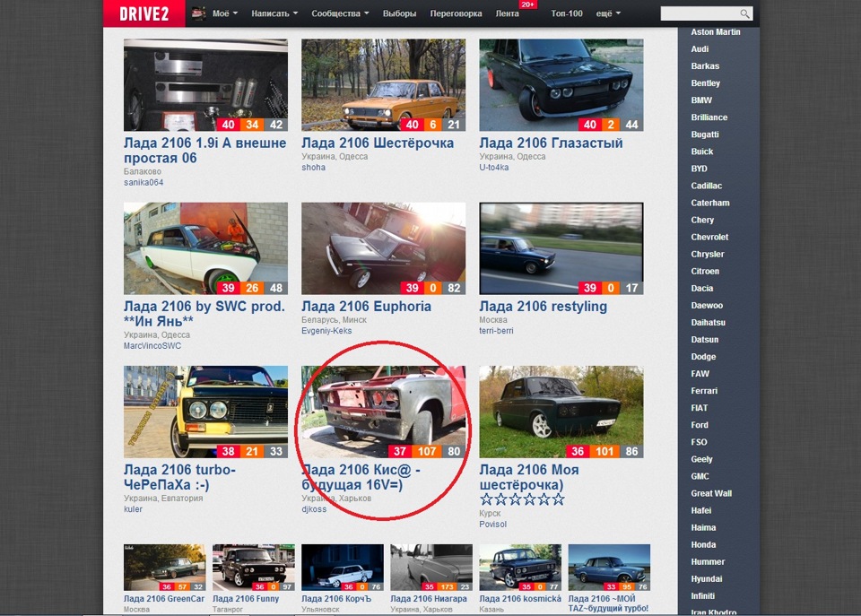Open Лада 2106 Глазастый title link
The height and width of the screenshot is (616, 861).
point(551,143)
